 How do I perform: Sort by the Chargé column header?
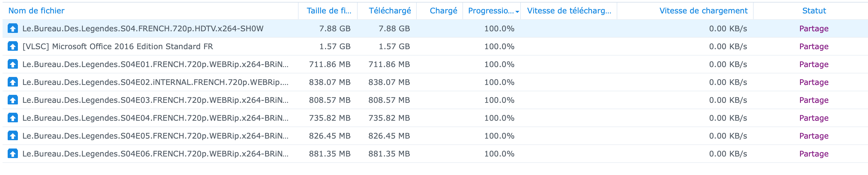(x=443, y=11)
